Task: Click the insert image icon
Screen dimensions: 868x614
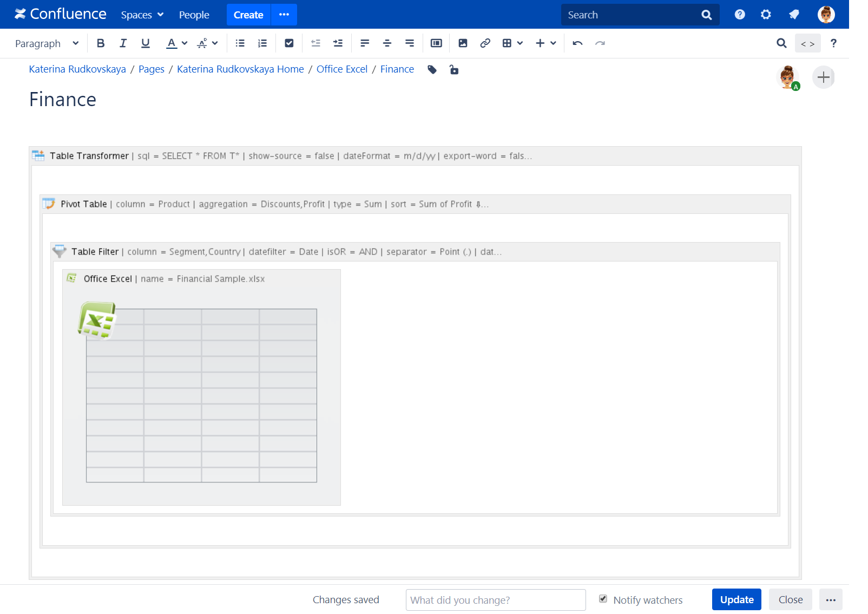Action: point(463,43)
